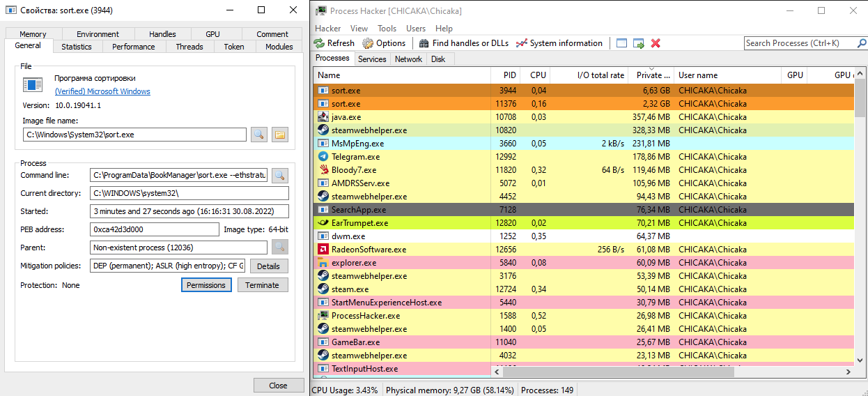
Task: Click the AMDRSServ.exe process icon
Action: [x=323, y=183]
